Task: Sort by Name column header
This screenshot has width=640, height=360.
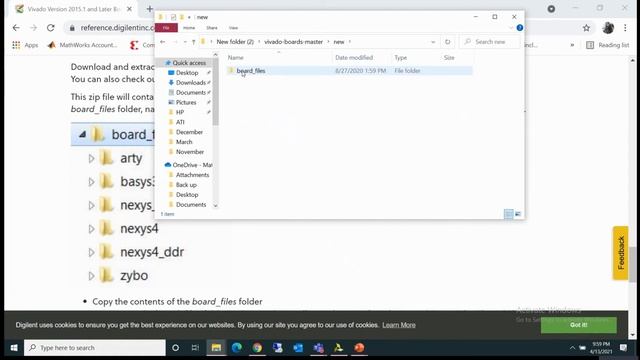Action: coord(236,58)
